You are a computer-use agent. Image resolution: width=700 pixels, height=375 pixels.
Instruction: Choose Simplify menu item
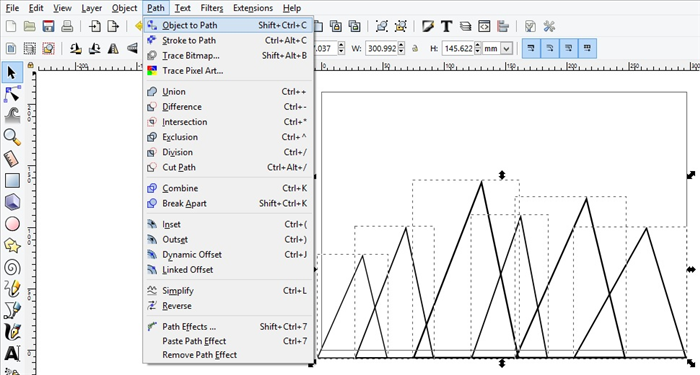229,291
